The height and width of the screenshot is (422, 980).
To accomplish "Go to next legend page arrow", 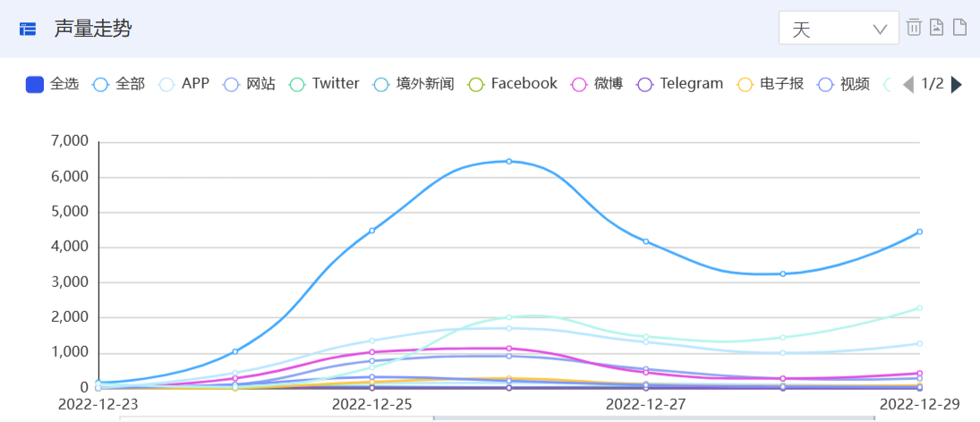I will pos(956,84).
